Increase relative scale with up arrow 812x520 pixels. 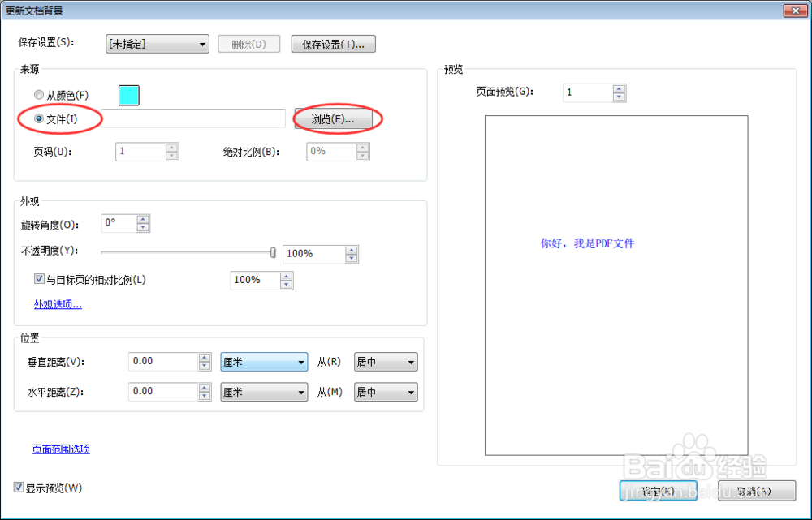(287, 277)
